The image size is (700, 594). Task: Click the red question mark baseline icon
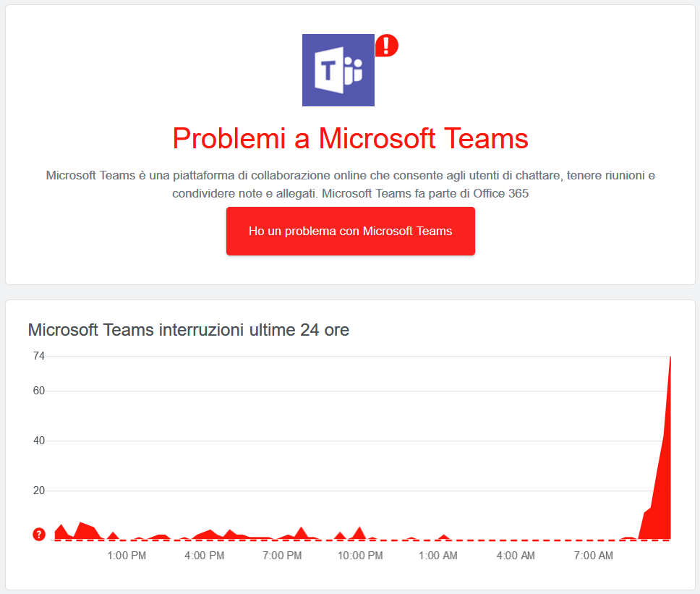(39, 535)
